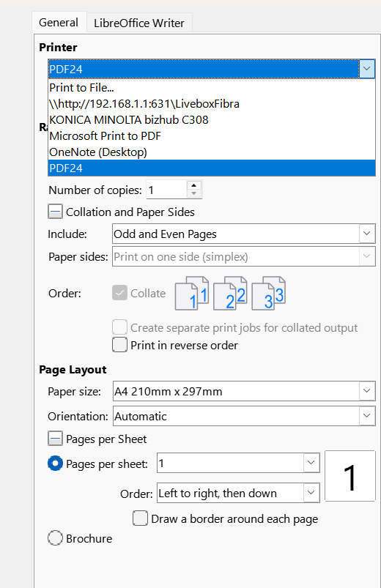Decrease number of copies with down arrow
The image size is (381, 588).
pyautogui.click(x=194, y=194)
